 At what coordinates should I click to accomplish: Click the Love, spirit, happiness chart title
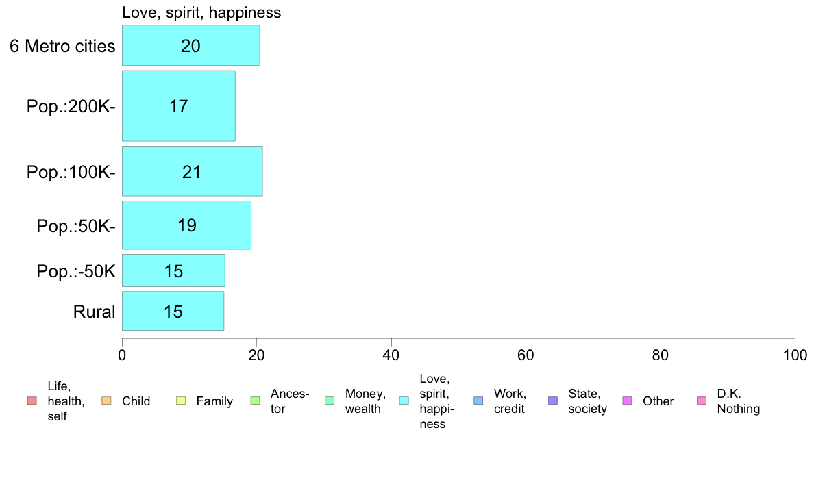201,12
